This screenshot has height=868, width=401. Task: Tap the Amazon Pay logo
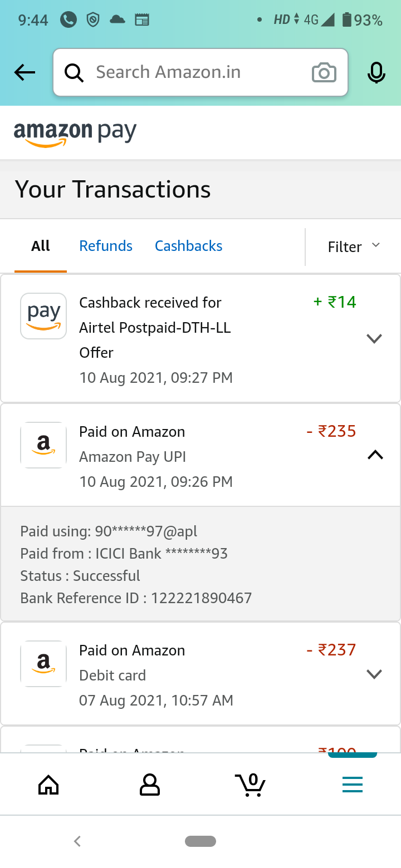[x=75, y=134]
